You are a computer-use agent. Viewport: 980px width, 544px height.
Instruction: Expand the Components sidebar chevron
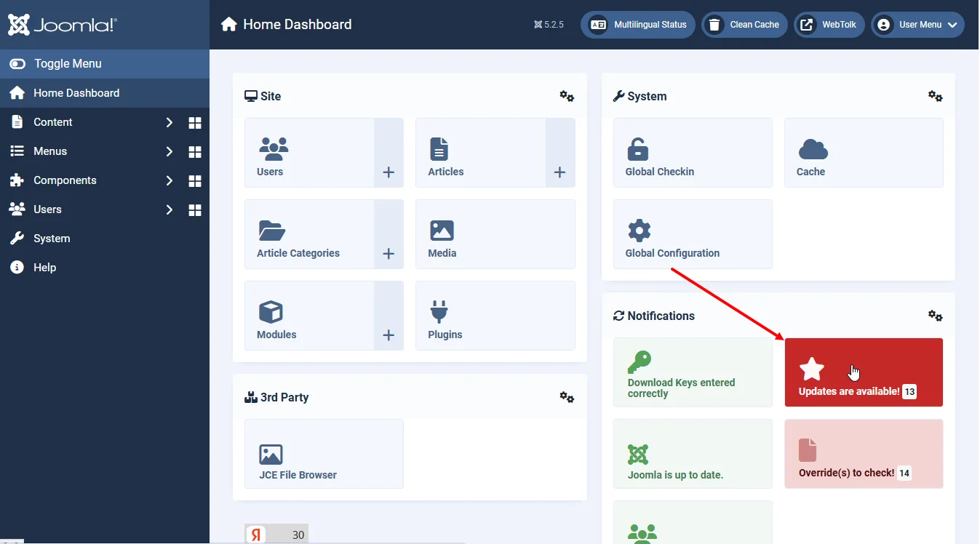(169, 180)
